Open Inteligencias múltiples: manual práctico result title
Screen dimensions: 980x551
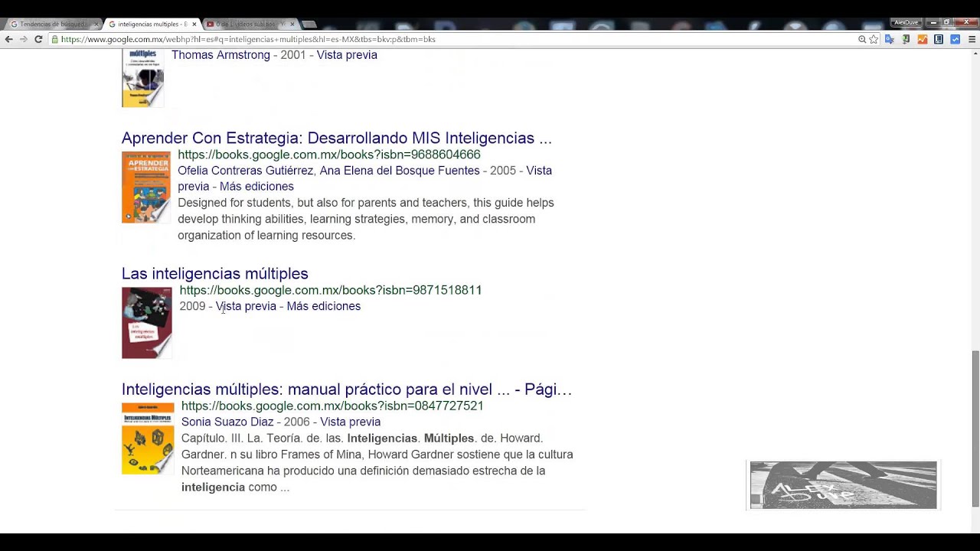pos(347,389)
